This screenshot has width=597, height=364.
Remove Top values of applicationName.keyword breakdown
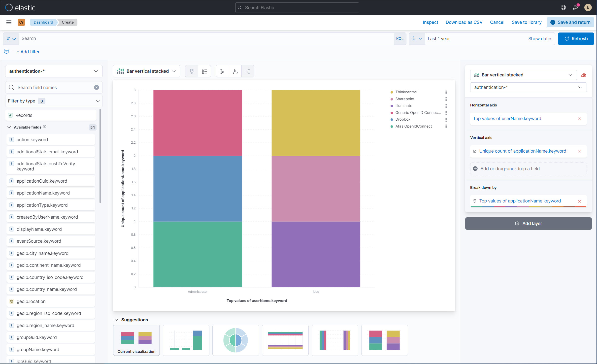(x=580, y=201)
